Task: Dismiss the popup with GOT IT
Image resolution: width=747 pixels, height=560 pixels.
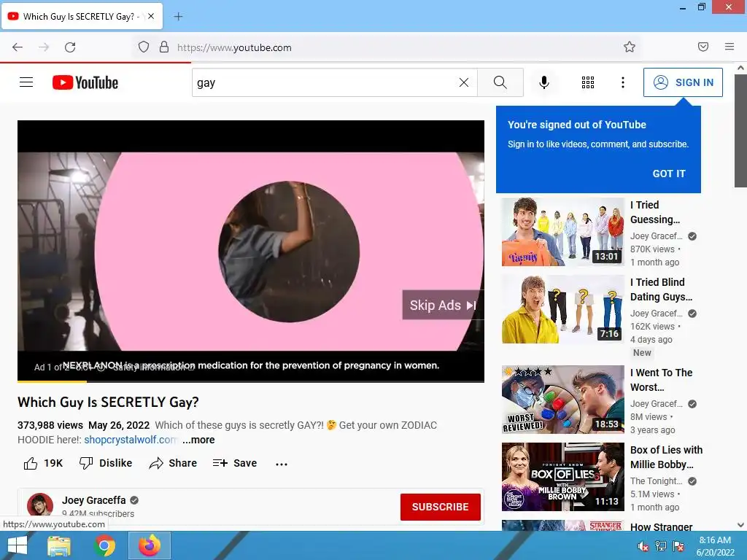Action: pyautogui.click(x=669, y=174)
